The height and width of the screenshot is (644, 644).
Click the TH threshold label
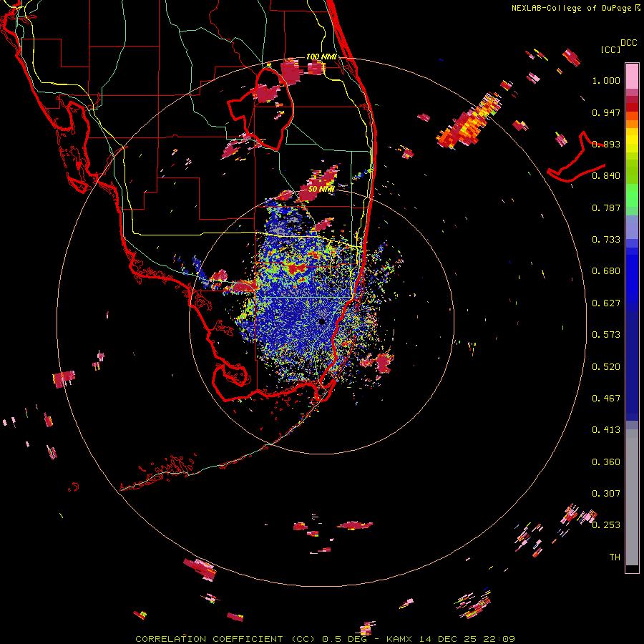coord(615,557)
